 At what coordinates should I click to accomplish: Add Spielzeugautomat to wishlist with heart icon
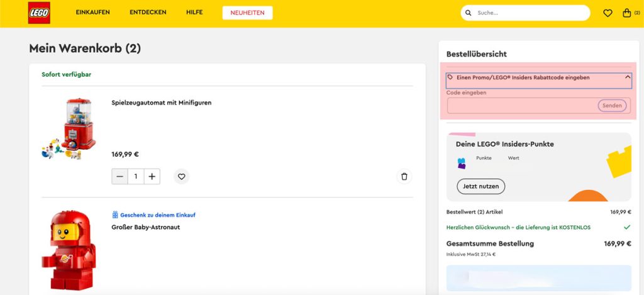pyautogui.click(x=182, y=177)
